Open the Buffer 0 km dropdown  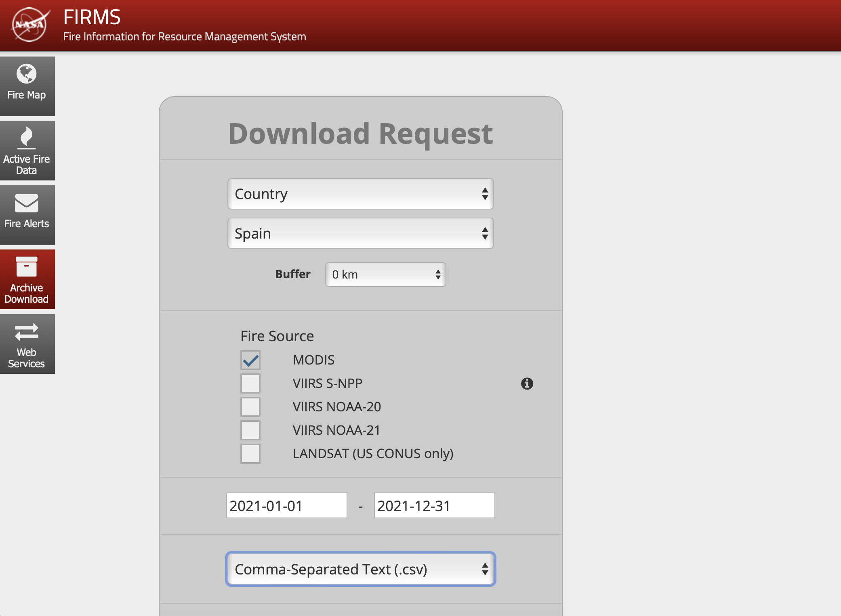click(x=385, y=274)
